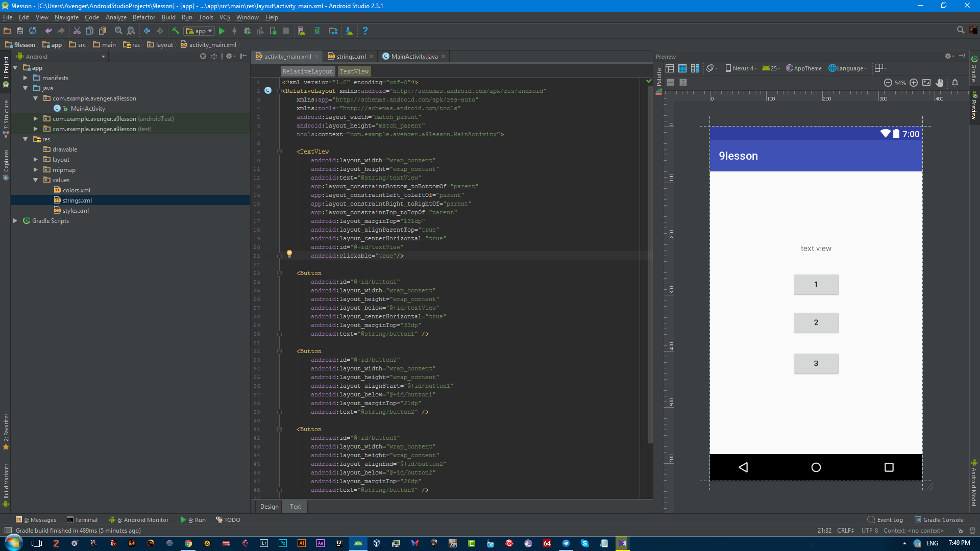Click the Debug app bug icon

coord(248,31)
